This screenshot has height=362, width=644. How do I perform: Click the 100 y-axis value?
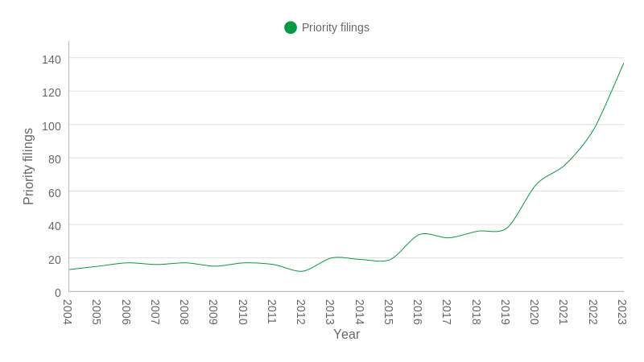click(52, 126)
